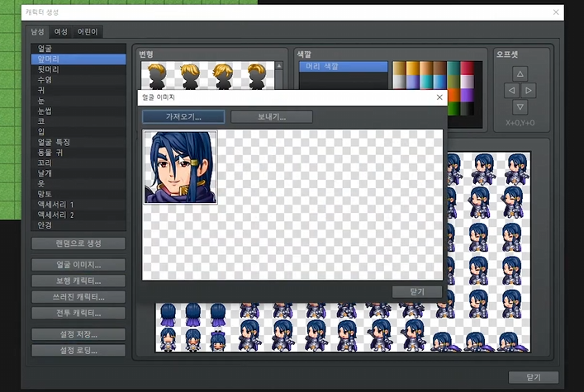584x392 pixels.
Task: Pick the crimson red hair color swatch
Action: [x=468, y=68]
